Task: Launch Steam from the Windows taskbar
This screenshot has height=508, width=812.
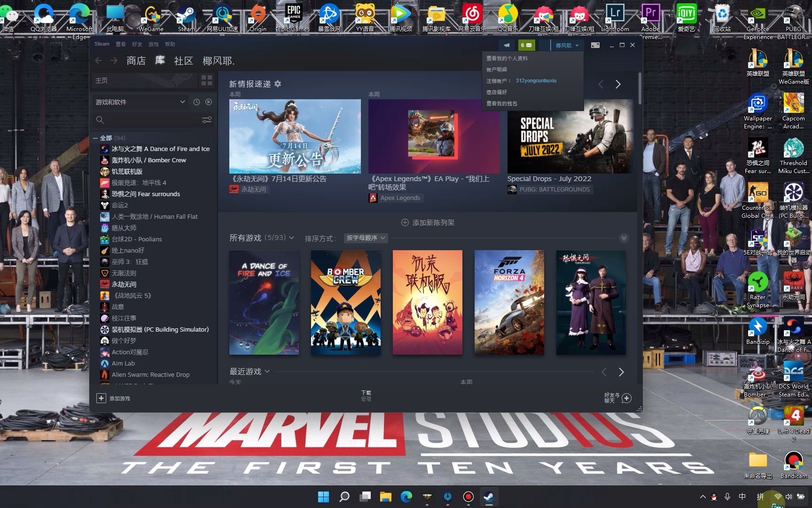Action: (x=489, y=497)
